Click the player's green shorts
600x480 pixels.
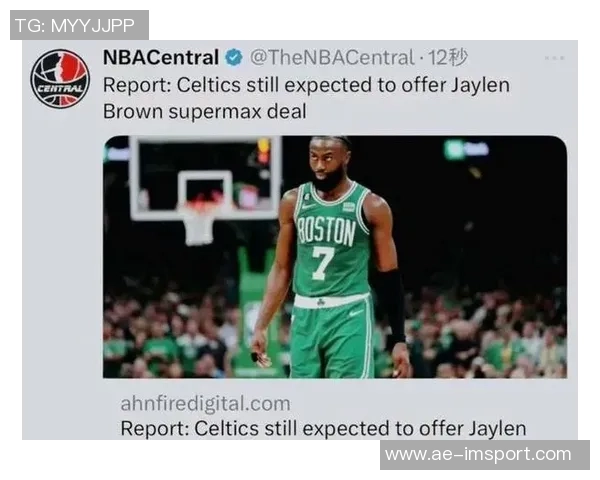[x=332, y=339]
